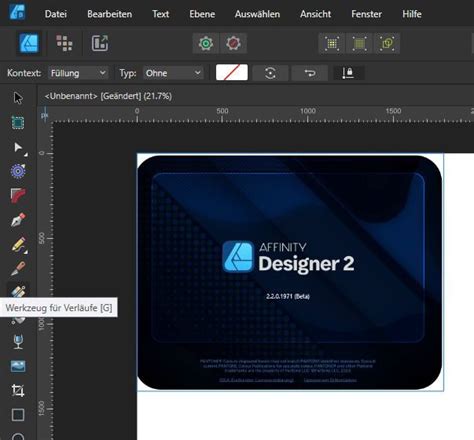Select the Pencil tool
This screenshot has height=440, width=474.
(x=19, y=245)
